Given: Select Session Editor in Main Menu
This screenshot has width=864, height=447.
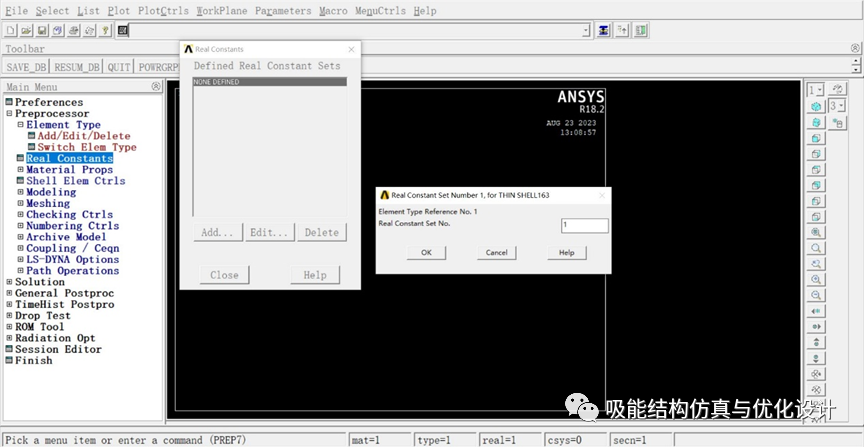Looking at the screenshot, I should pos(58,349).
